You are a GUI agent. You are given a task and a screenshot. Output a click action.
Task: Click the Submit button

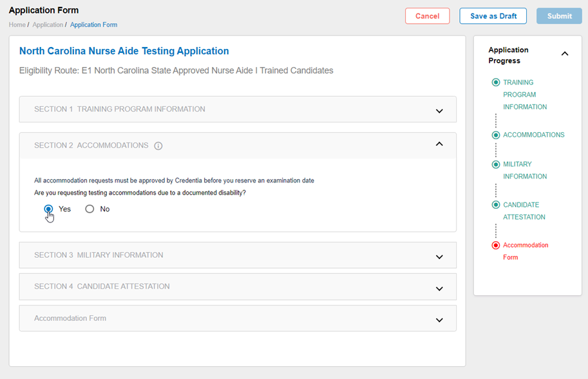tap(559, 16)
